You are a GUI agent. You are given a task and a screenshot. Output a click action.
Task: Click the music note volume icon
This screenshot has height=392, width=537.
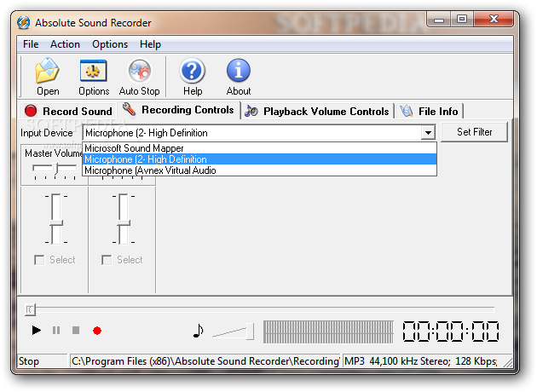point(198,331)
